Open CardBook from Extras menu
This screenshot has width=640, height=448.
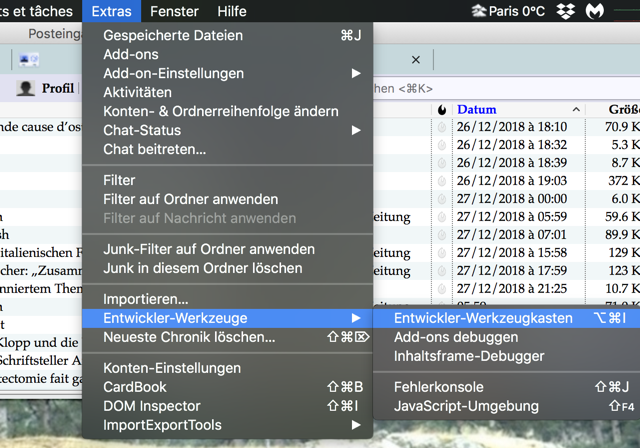point(227,387)
